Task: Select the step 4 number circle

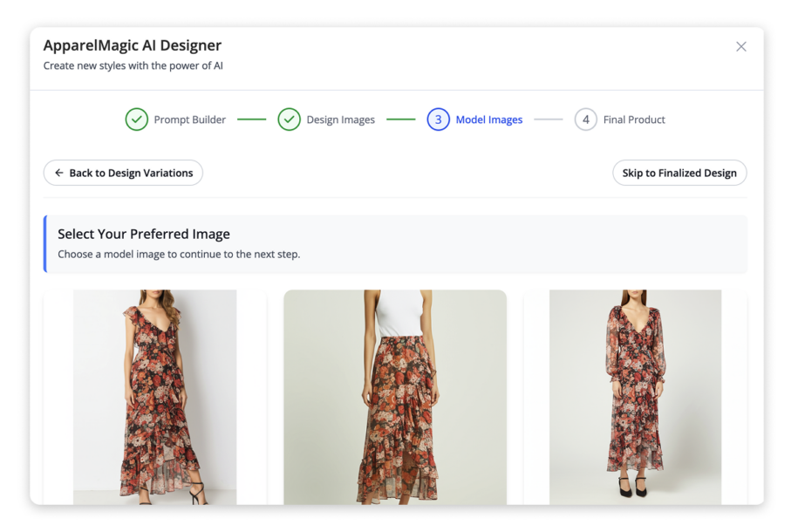Action: pos(585,119)
